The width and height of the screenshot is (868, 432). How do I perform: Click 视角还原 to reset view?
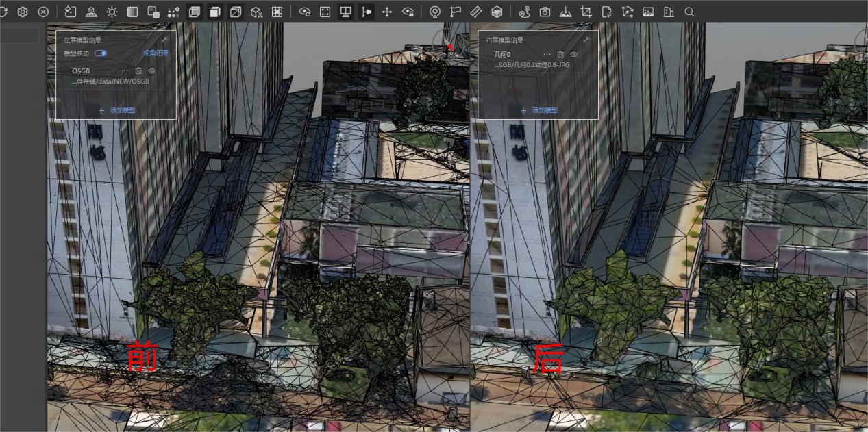point(156,53)
